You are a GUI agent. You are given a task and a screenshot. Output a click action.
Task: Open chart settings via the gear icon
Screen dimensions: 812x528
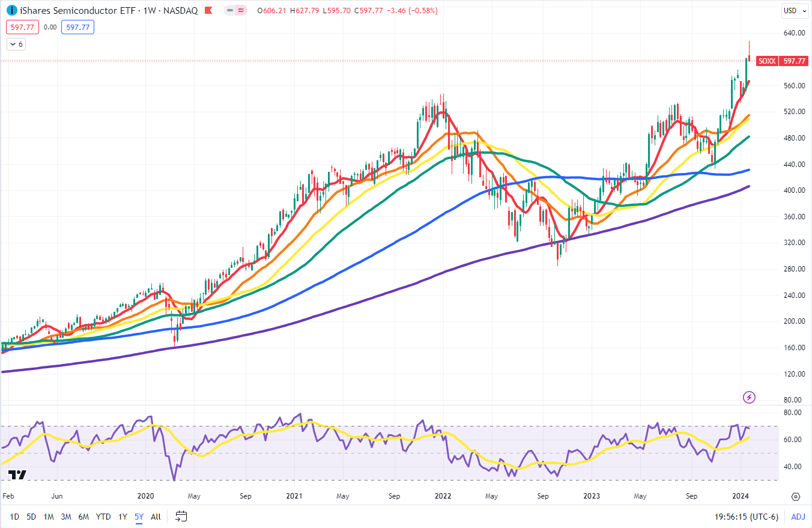click(796, 497)
